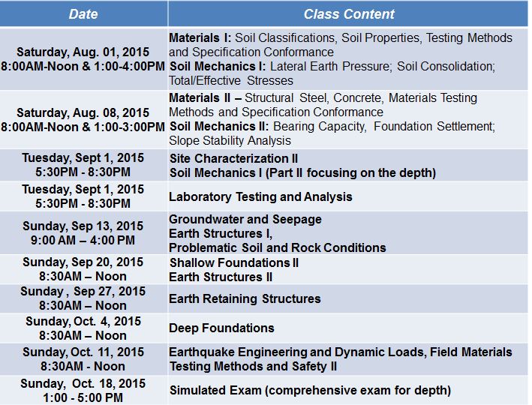Select the Sunday, Sep 27, 2015 date cell
The width and height of the screenshot is (532, 405).
click(83, 298)
